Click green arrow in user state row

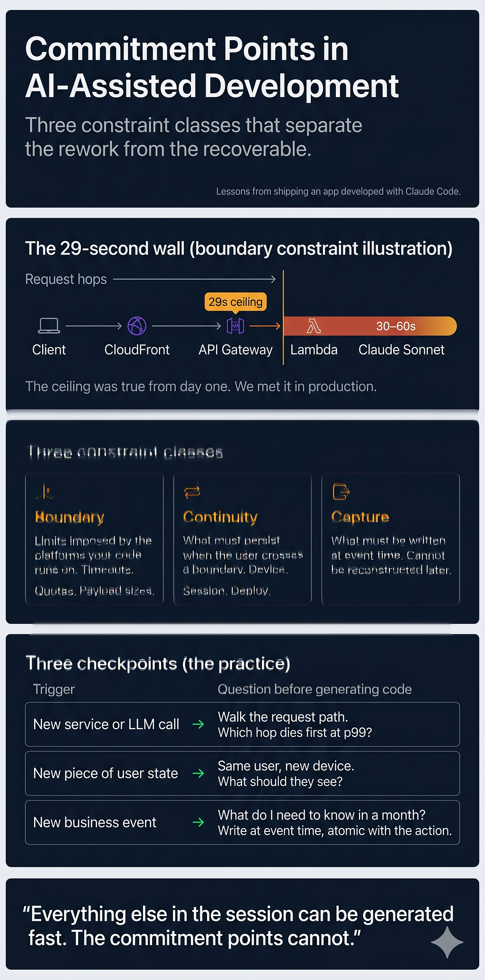(x=198, y=773)
